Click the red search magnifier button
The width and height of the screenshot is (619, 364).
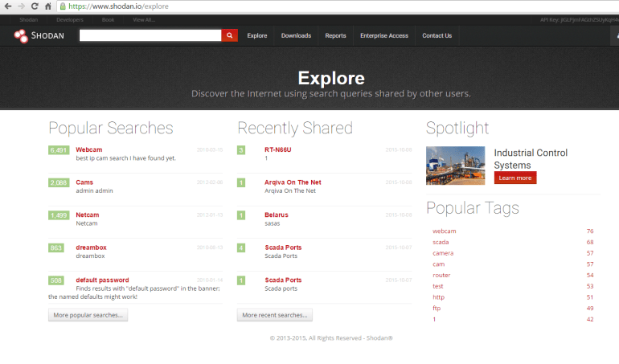[x=229, y=35]
